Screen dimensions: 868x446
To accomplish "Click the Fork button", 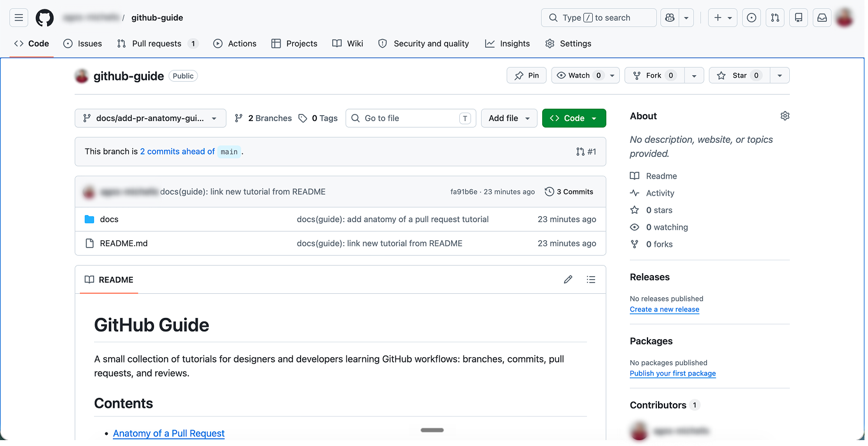I will click(x=655, y=75).
